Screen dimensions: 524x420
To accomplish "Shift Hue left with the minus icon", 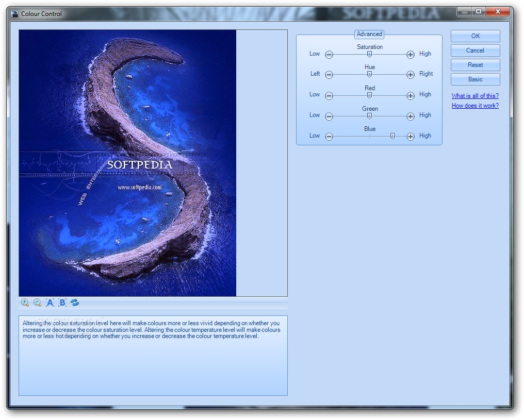I will pos(329,75).
